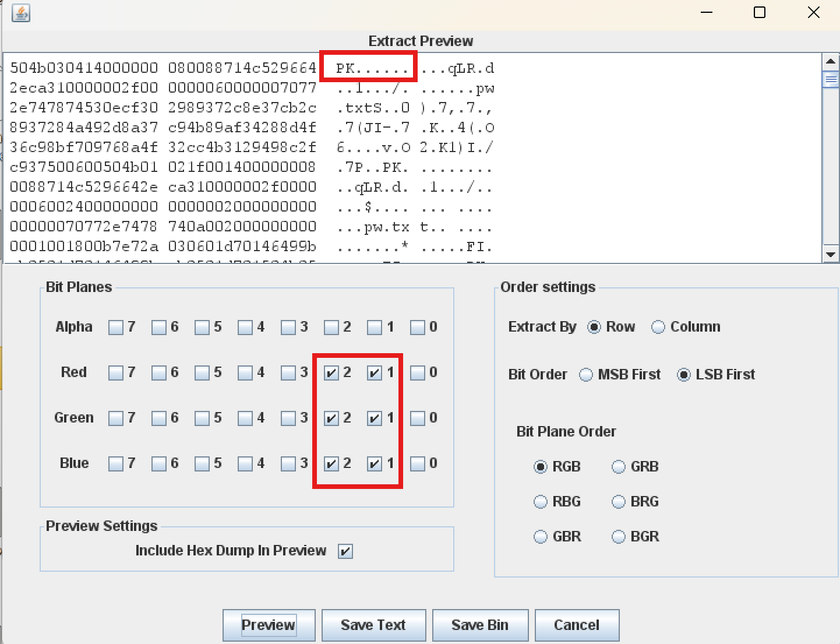Uncheck the Blue bit plane 1 box
840x644 pixels.
click(x=375, y=464)
